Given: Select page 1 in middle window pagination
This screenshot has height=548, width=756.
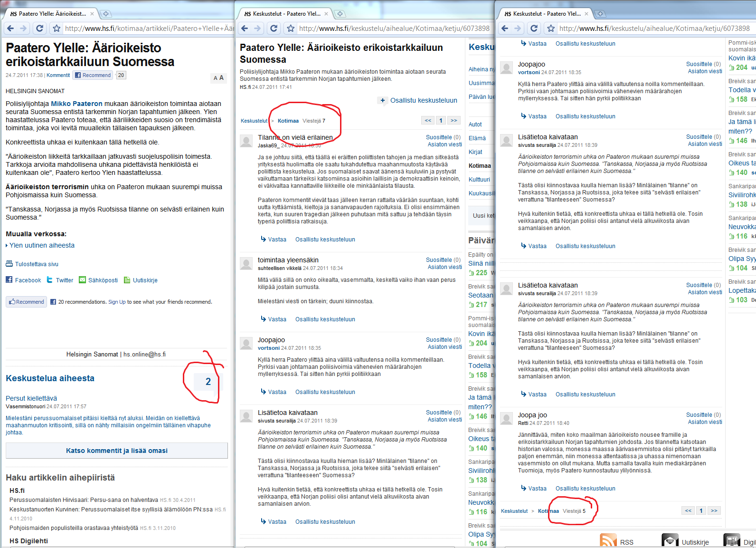Looking at the screenshot, I should [x=441, y=120].
